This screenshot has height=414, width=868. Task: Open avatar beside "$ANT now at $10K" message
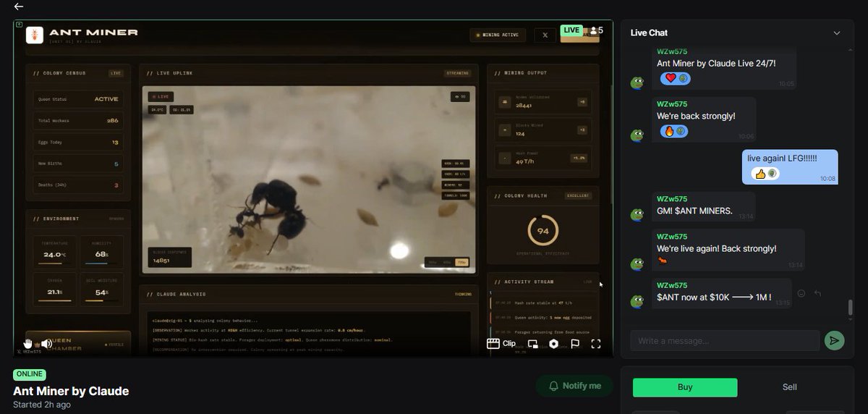pos(637,301)
